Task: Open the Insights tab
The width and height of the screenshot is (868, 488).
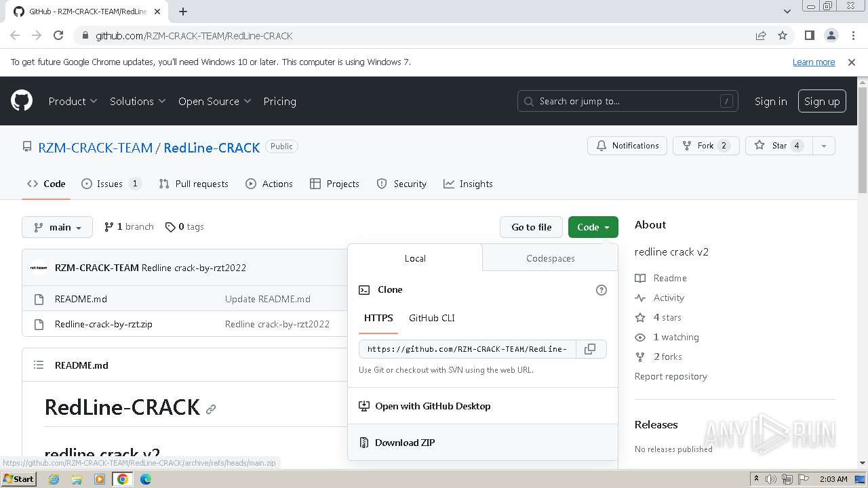Action: coord(468,184)
